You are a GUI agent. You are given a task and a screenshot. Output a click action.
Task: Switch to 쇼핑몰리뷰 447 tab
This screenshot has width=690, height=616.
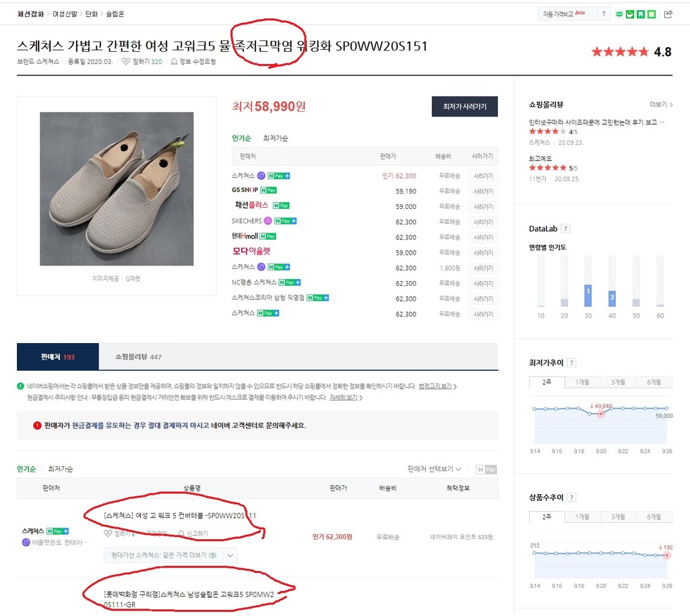coord(139,357)
